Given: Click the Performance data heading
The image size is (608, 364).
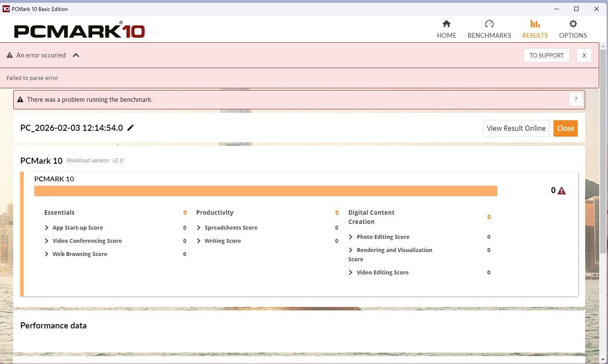Looking at the screenshot, I should coord(54,325).
